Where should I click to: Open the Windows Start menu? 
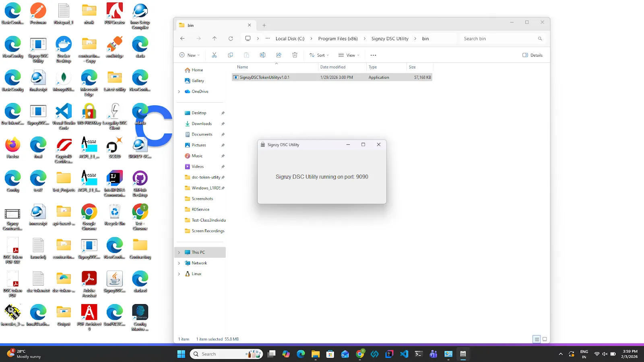181,354
